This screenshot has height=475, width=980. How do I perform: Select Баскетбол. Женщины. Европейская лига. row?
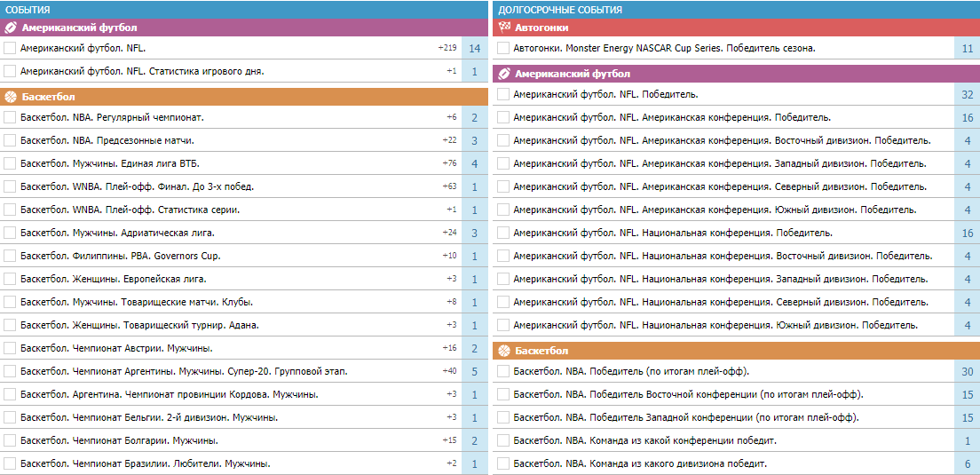244,280
